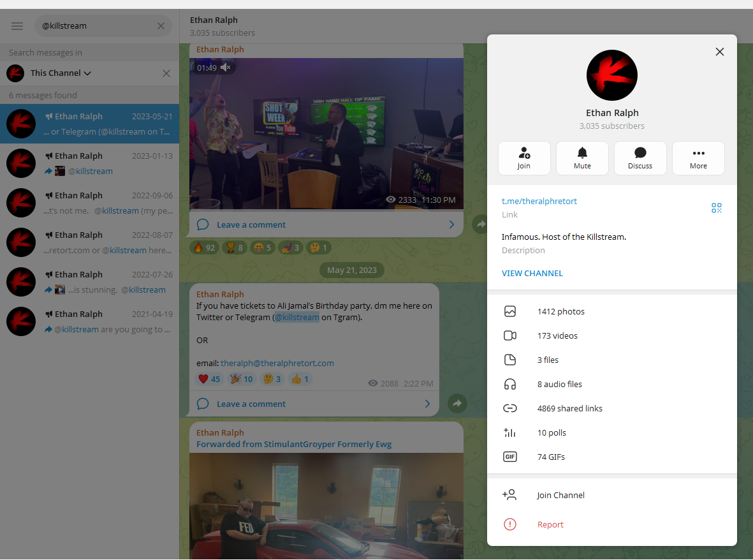This screenshot has height=560, width=753.
Task: Expand the This Channel search scope dropdown
Action: pos(61,73)
